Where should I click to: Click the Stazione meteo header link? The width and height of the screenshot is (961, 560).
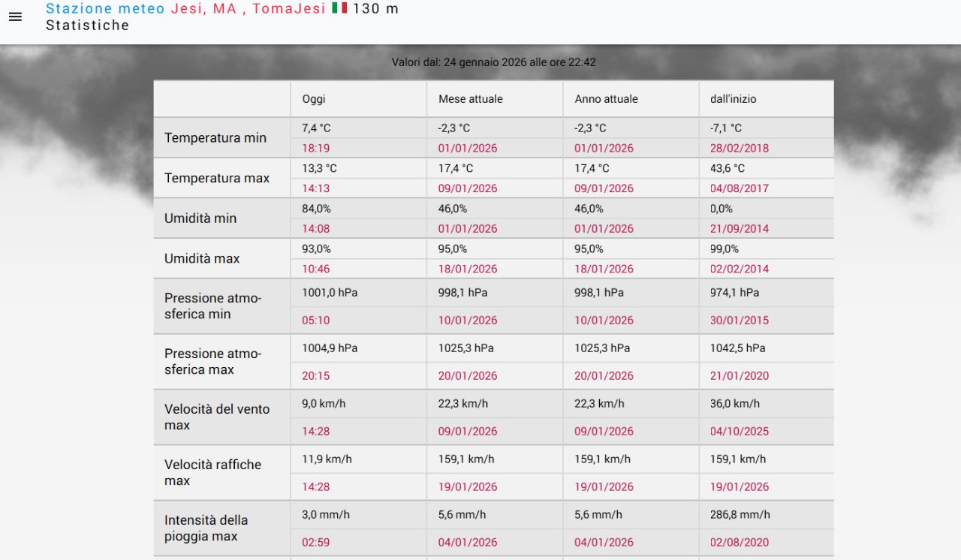point(105,9)
